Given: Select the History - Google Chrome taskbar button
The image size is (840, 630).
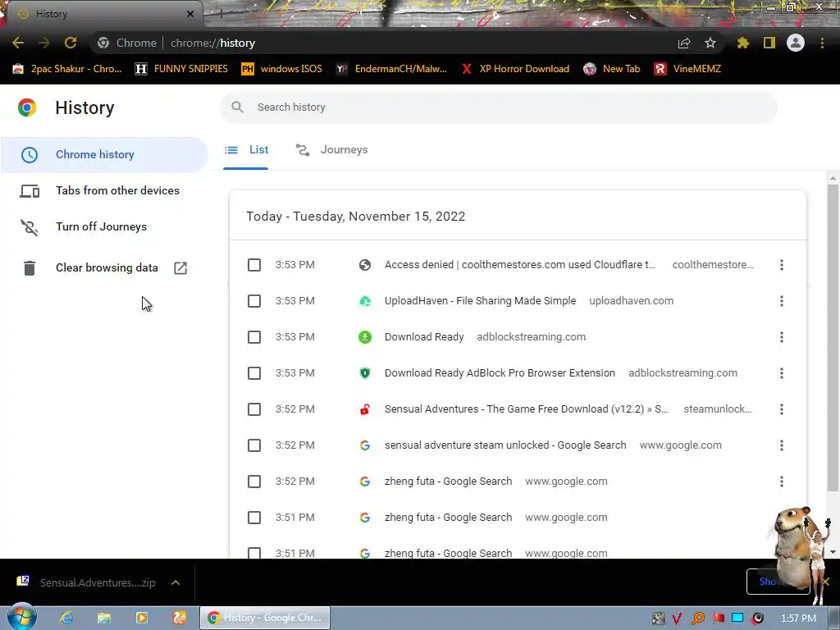Looking at the screenshot, I should (265, 618).
